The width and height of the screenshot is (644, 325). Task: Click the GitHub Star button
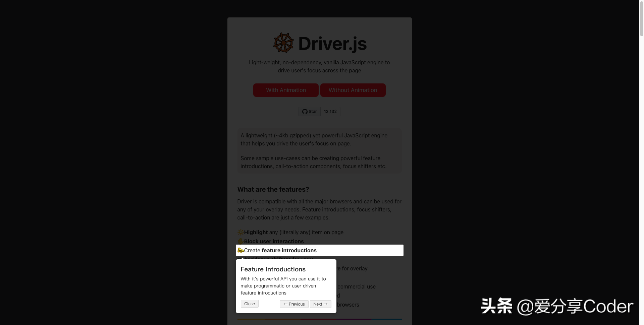click(x=309, y=112)
